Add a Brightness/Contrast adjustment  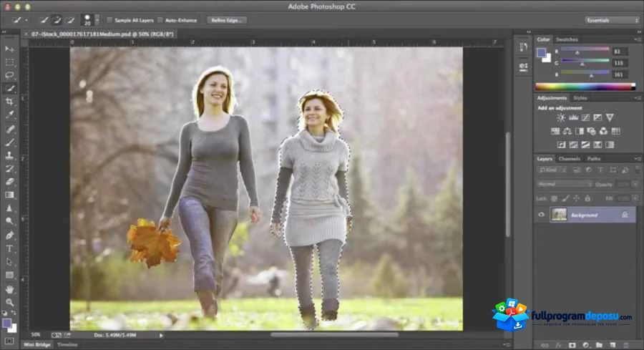[560, 117]
